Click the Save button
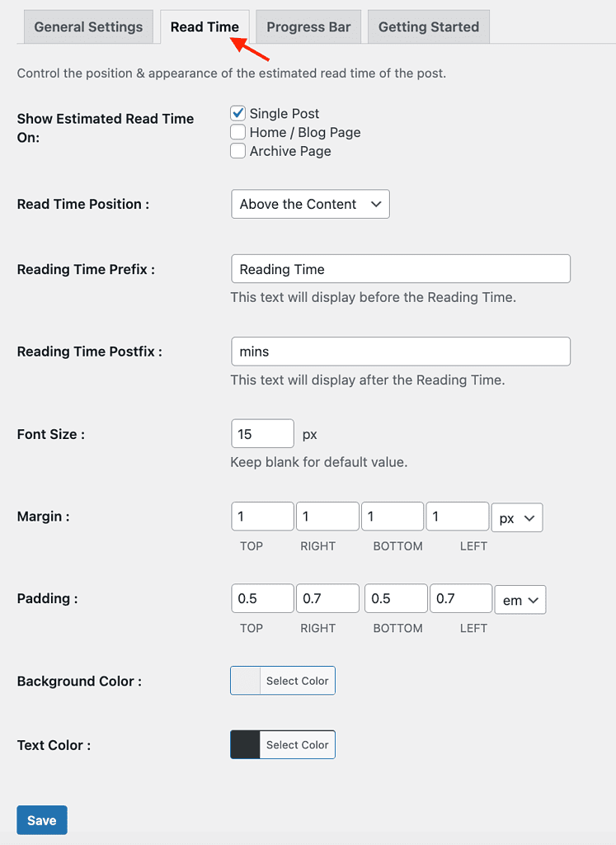This screenshot has height=845, width=616. click(x=41, y=819)
